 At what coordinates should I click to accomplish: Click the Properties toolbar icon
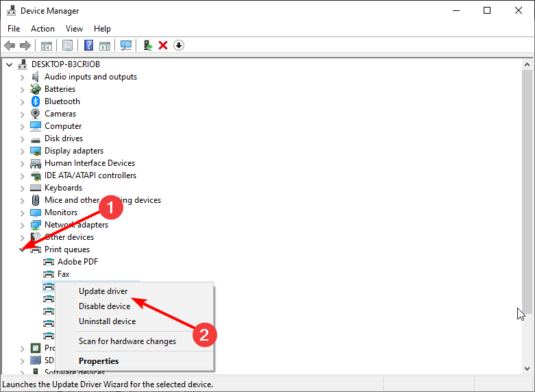67,45
